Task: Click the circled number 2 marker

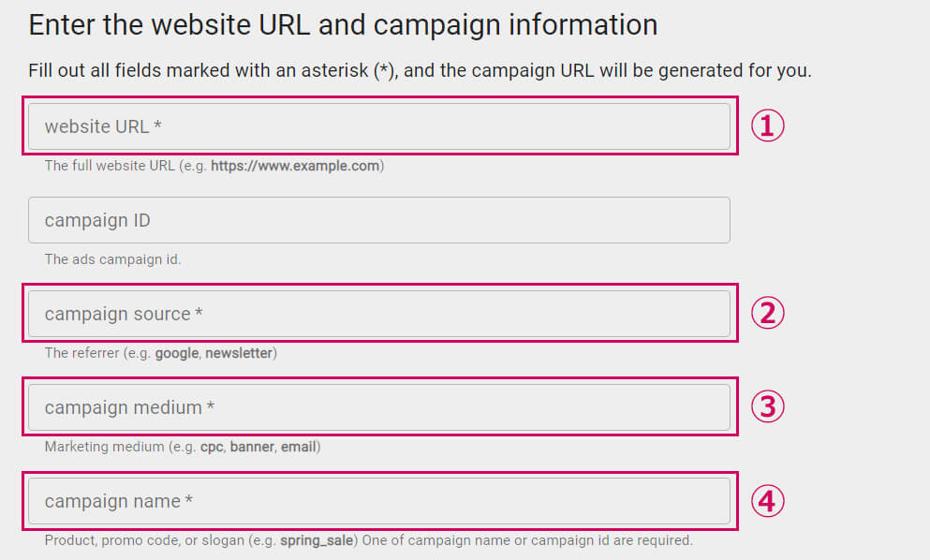Action: coord(767,313)
